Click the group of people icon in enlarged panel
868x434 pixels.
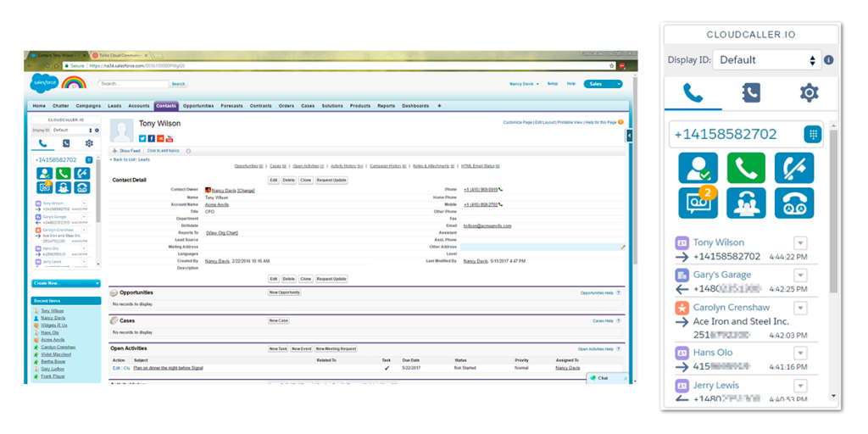[x=746, y=203]
